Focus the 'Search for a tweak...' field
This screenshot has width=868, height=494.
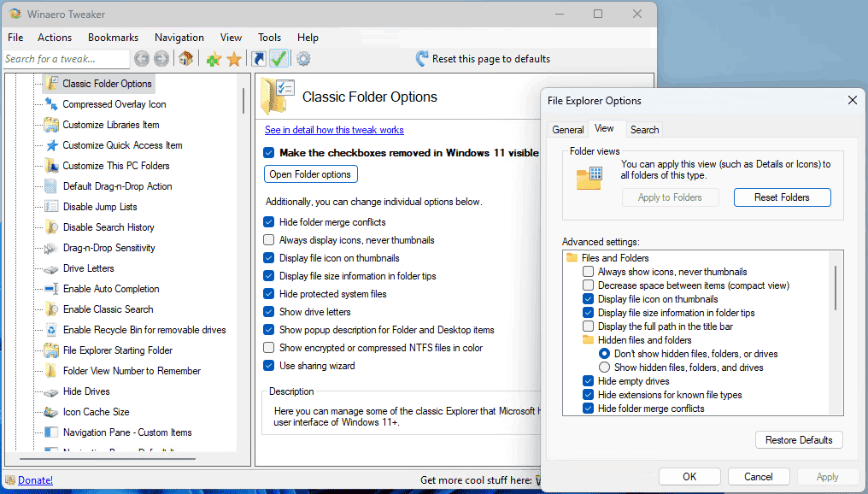(67, 59)
